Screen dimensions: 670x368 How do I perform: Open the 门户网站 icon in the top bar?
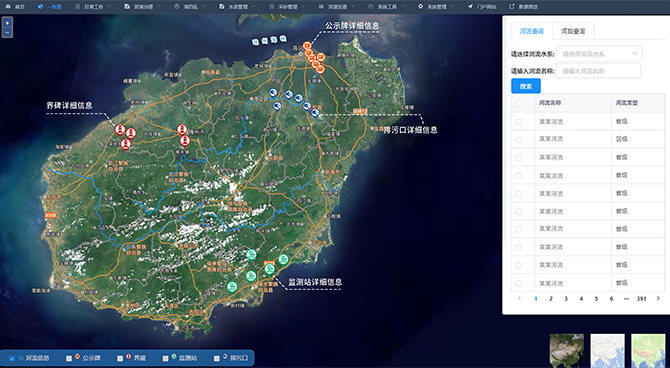point(470,6)
